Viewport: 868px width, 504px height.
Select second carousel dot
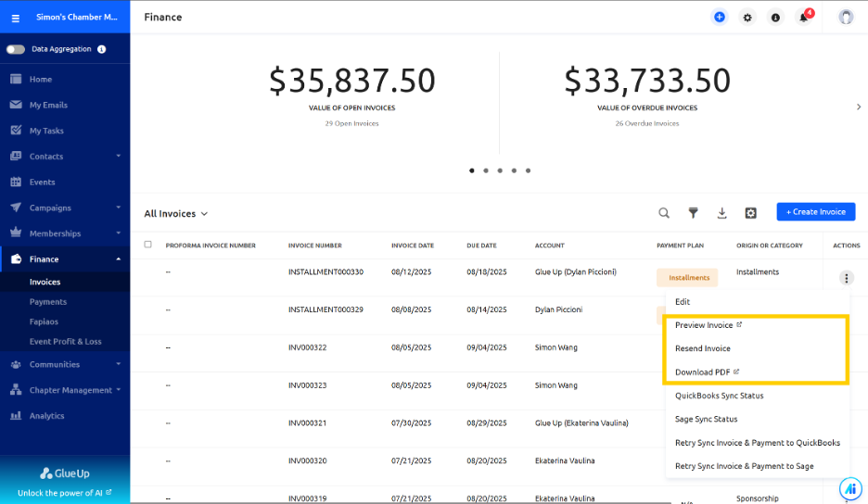(486, 170)
